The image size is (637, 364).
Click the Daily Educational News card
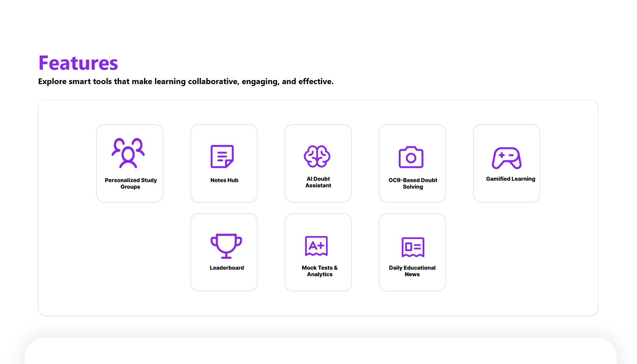point(412,252)
